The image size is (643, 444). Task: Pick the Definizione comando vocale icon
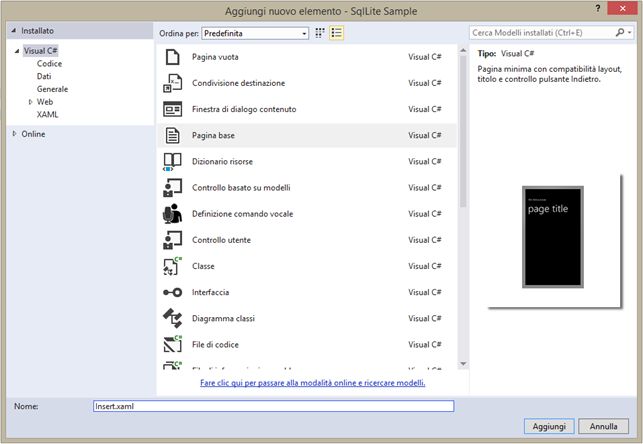click(172, 214)
